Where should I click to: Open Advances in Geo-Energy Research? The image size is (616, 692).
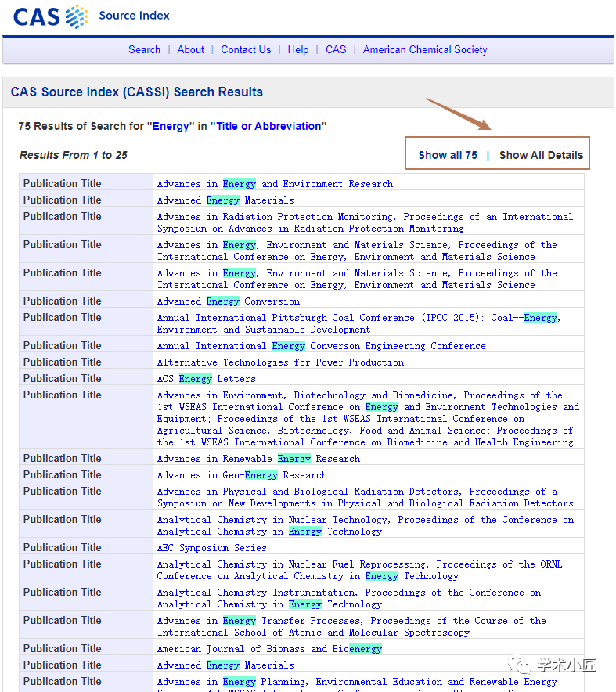coord(242,475)
